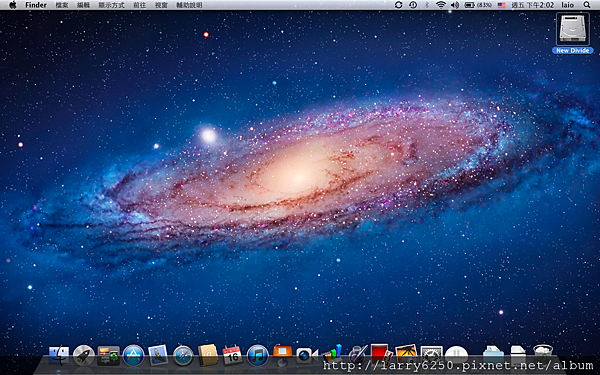The height and width of the screenshot is (375, 600).
Task: Open Spotlight search magnifier
Action: click(x=587, y=5)
